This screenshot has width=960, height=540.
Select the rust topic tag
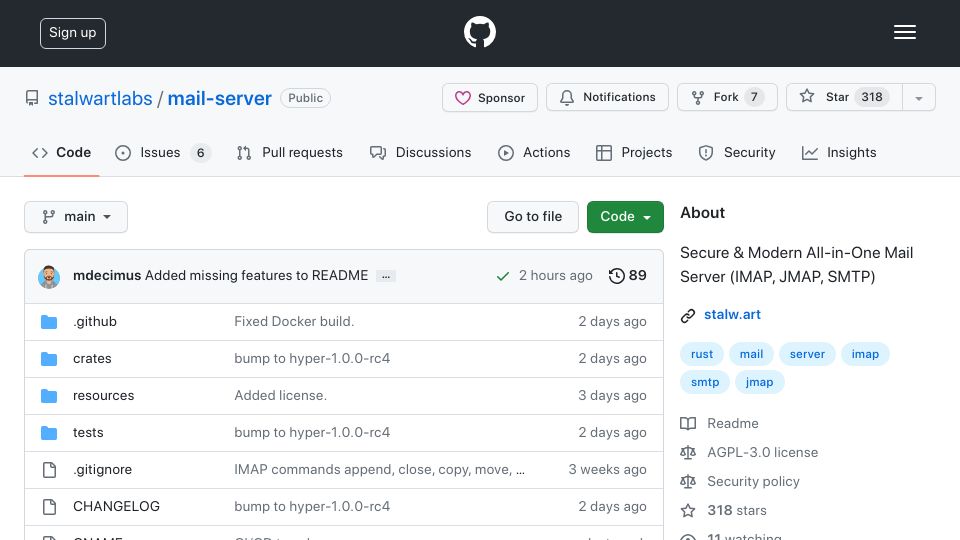tap(702, 354)
